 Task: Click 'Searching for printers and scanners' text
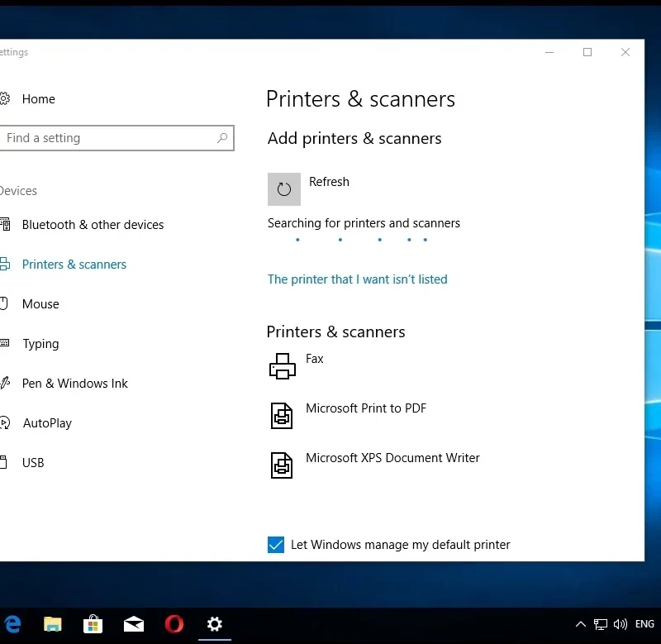pyautogui.click(x=364, y=223)
